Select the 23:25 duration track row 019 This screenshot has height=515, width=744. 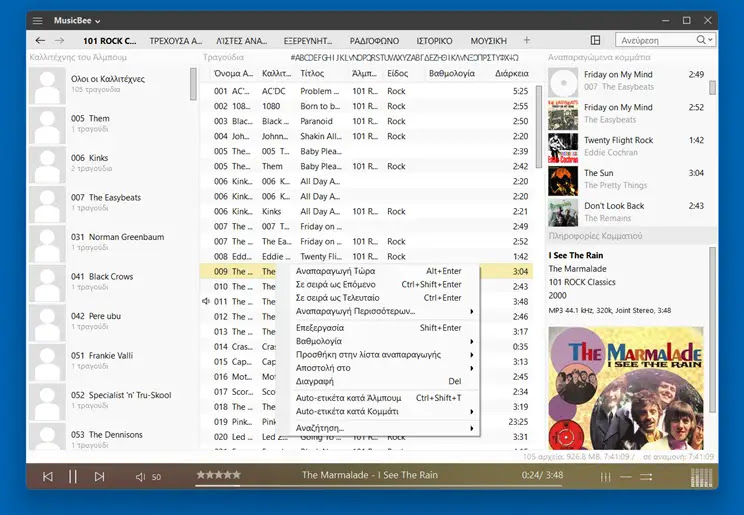[x=366, y=421]
